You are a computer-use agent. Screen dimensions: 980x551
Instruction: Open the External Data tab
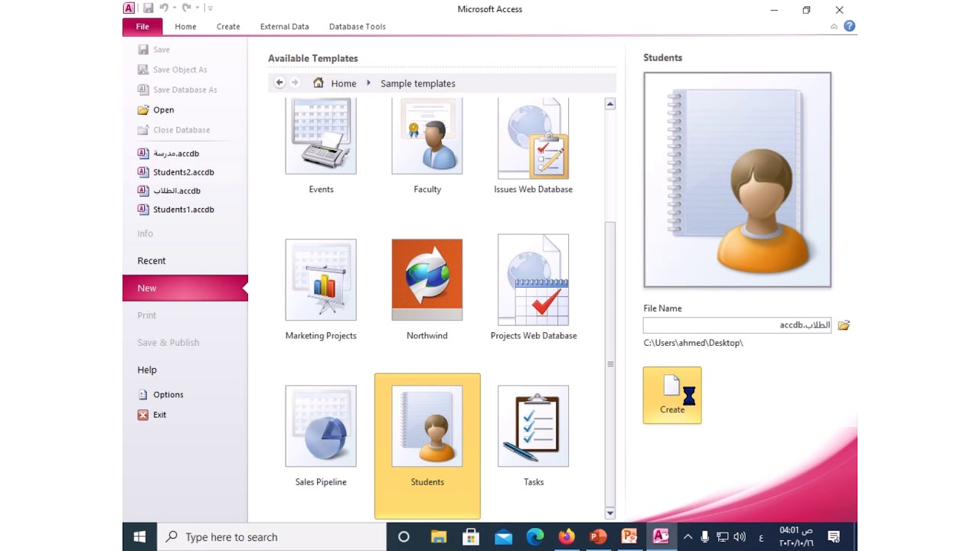[285, 26]
